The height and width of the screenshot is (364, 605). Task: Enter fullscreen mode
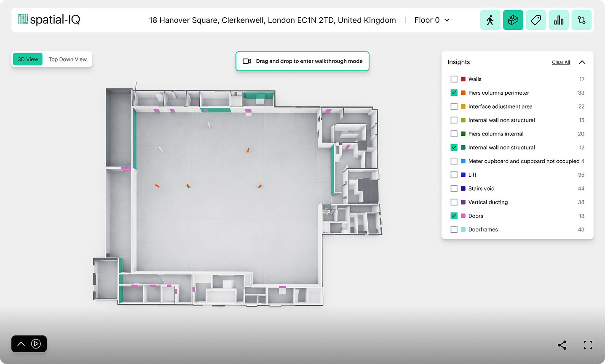(588, 345)
